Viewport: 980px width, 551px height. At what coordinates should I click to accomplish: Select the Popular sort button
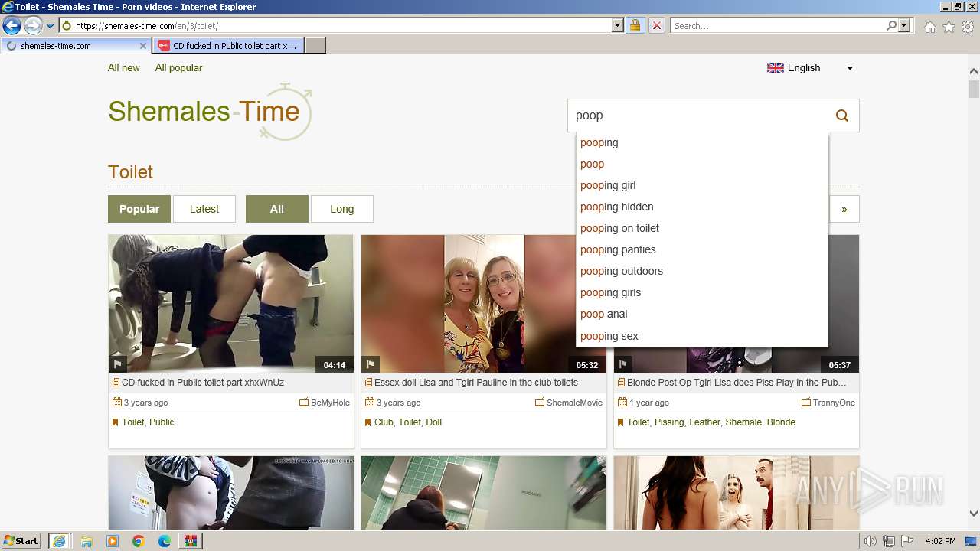(139, 209)
